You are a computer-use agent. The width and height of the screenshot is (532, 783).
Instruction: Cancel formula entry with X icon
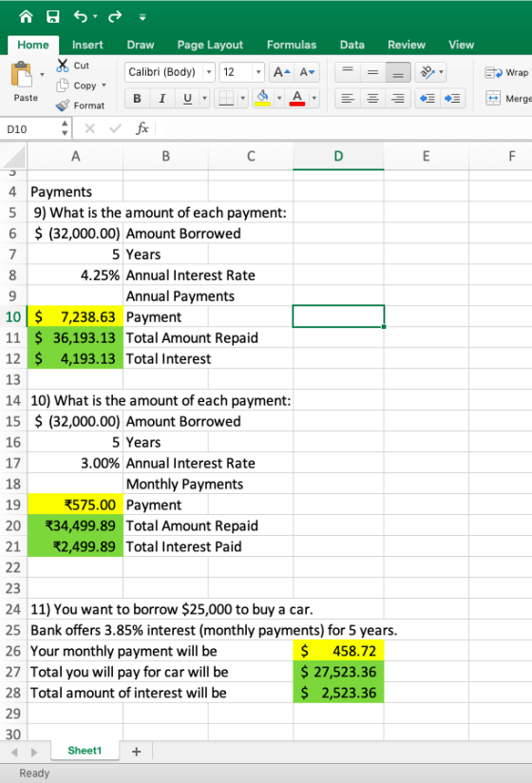[x=90, y=129]
